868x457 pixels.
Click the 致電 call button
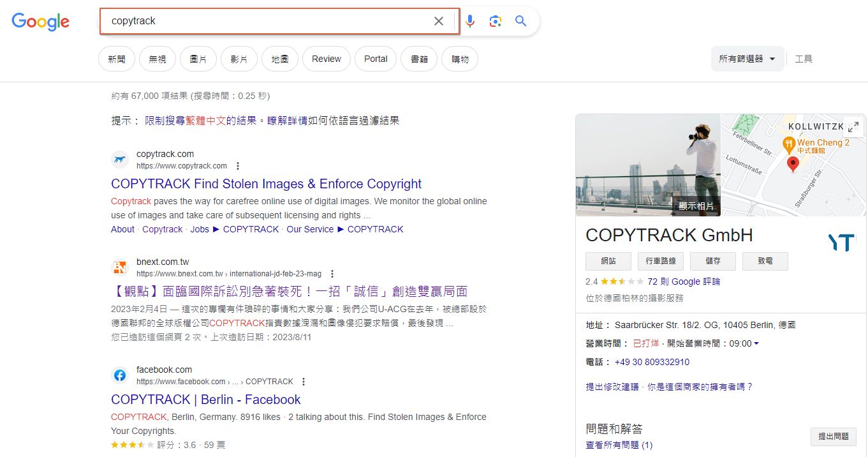765,261
